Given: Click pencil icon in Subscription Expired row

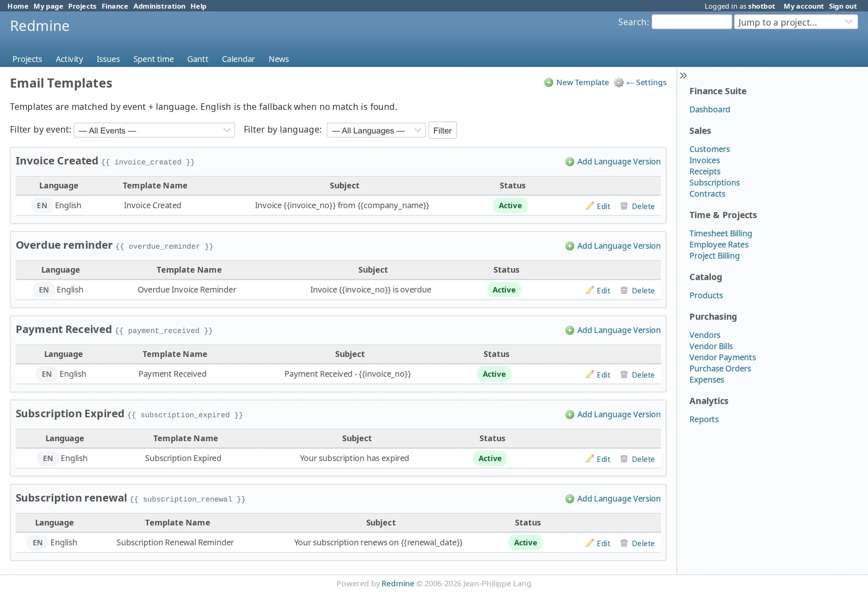Looking at the screenshot, I should [590, 459].
